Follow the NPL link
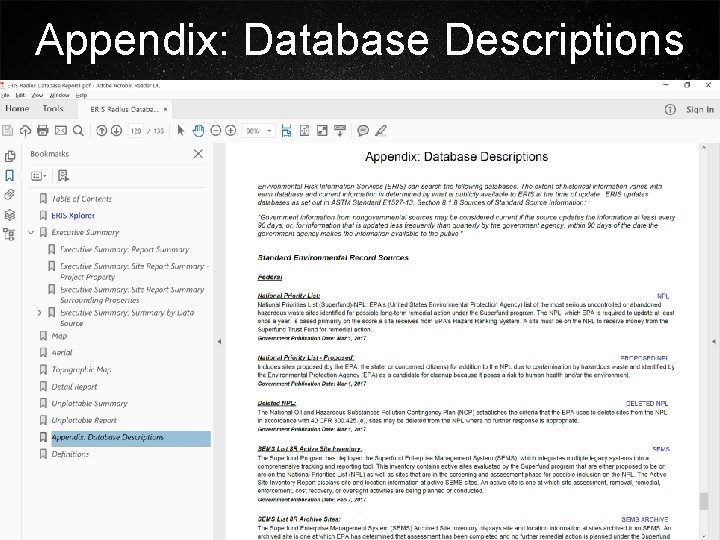 click(x=663, y=296)
